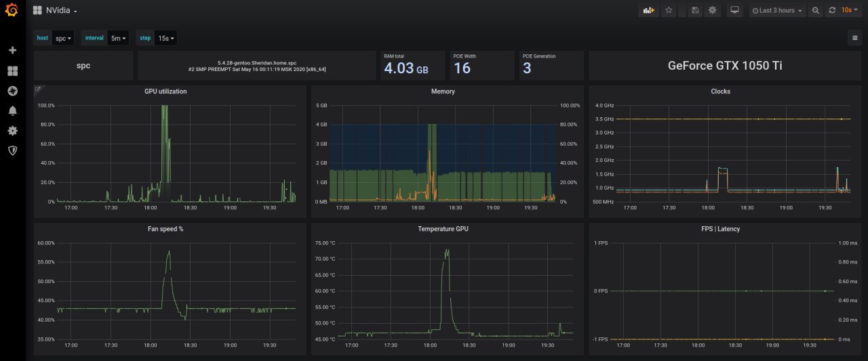Click the 60.00% axis label in Fan speed

[x=46, y=242]
